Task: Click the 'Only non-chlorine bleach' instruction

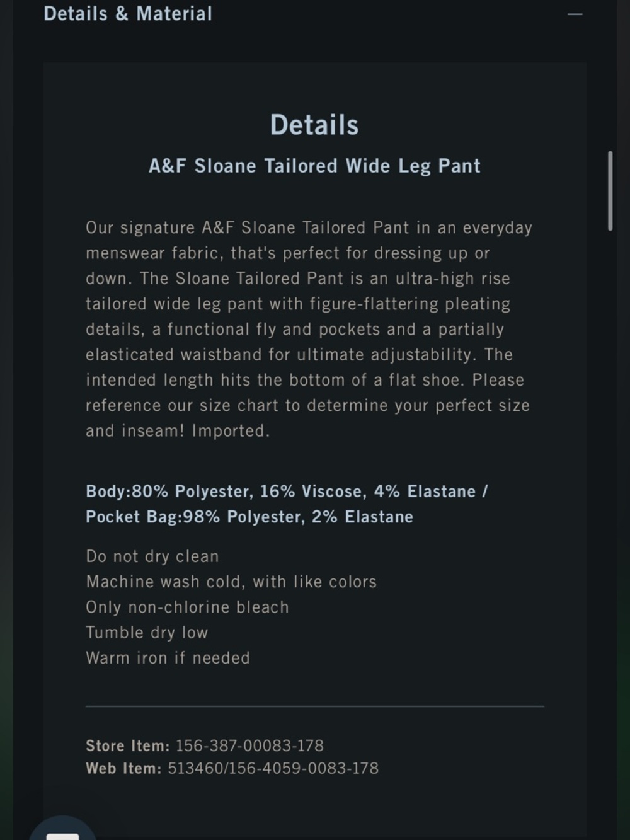Action: coord(187,607)
